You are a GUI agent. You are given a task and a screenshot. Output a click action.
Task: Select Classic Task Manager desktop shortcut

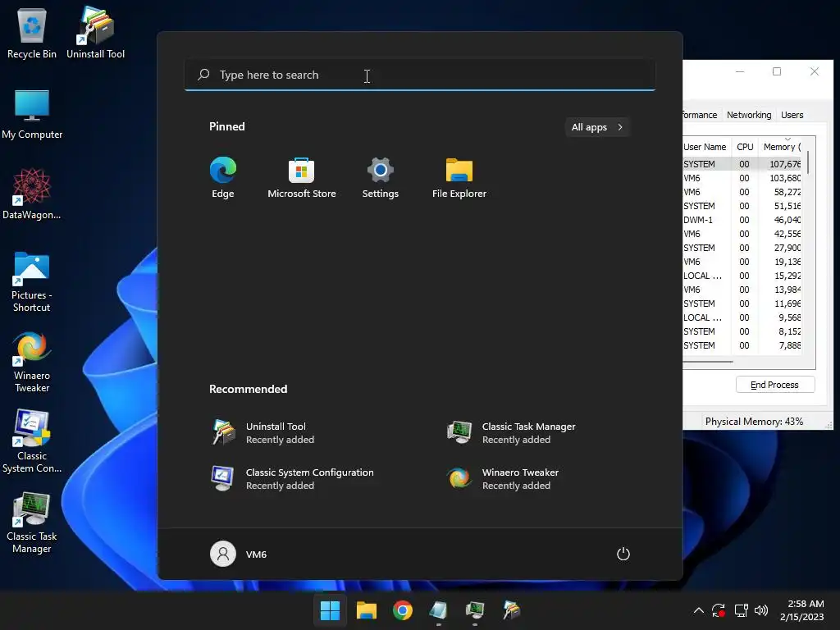pos(32,523)
